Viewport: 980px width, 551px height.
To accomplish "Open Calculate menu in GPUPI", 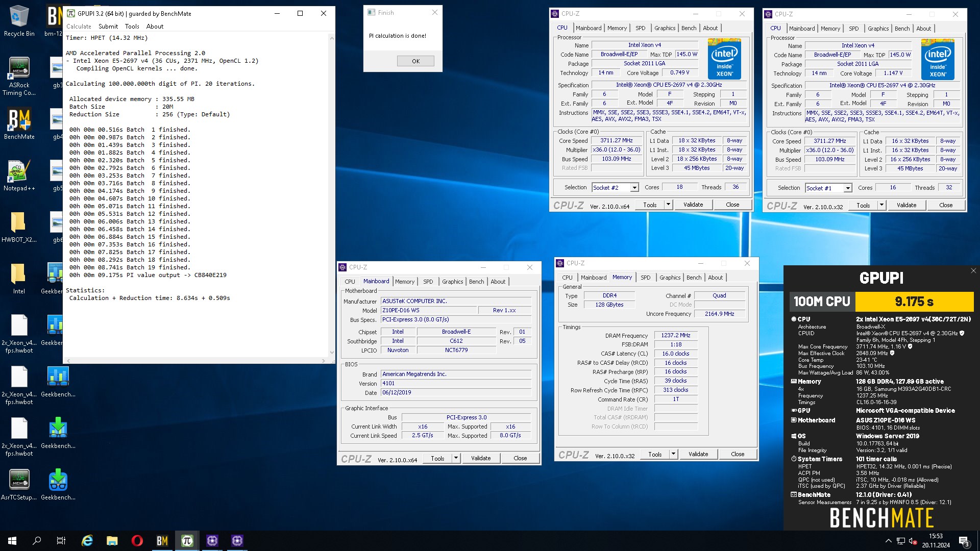I will point(79,27).
